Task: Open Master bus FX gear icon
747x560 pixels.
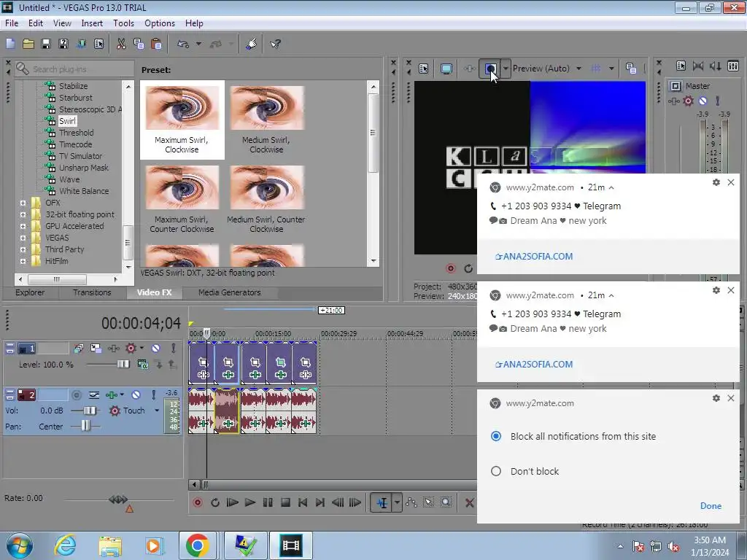Action: (x=689, y=101)
